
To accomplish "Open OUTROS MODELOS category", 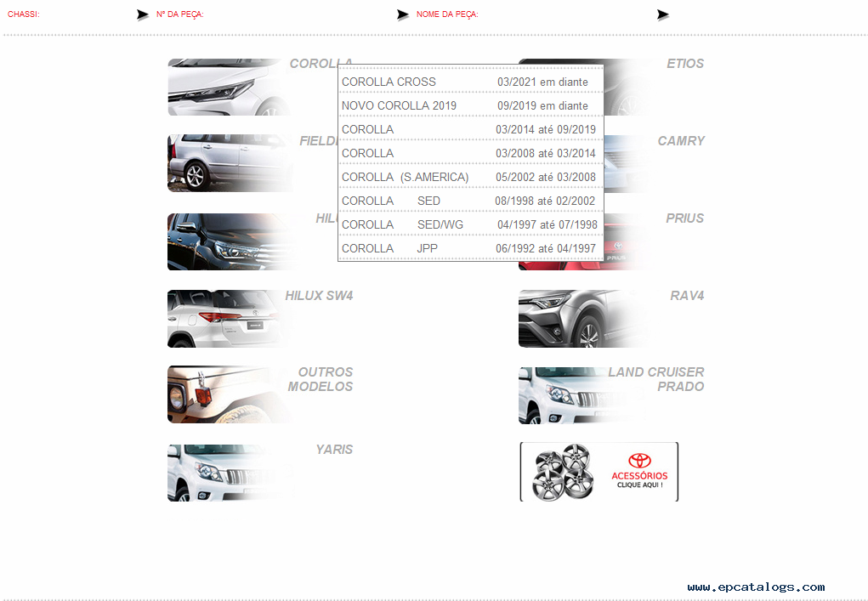I will pos(228,395).
